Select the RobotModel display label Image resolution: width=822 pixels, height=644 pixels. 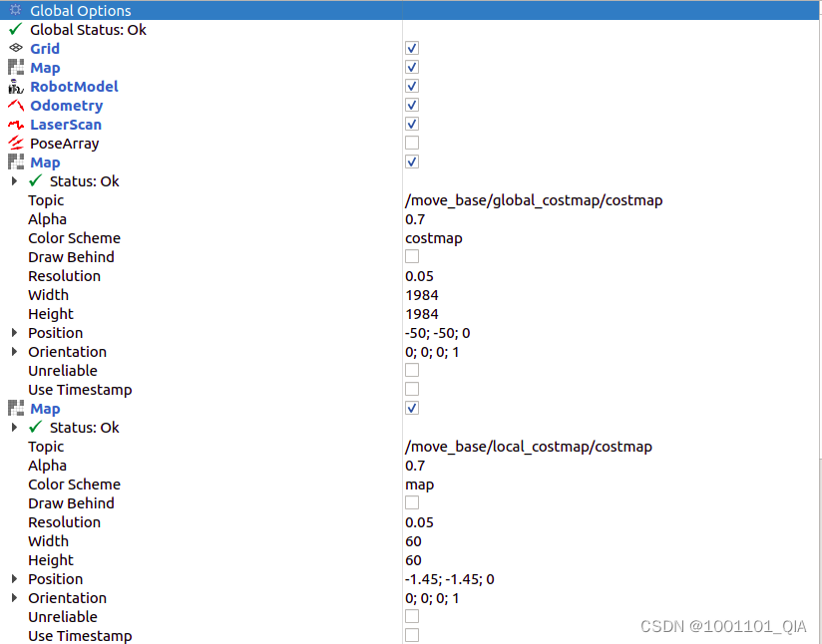[x=74, y=87]
